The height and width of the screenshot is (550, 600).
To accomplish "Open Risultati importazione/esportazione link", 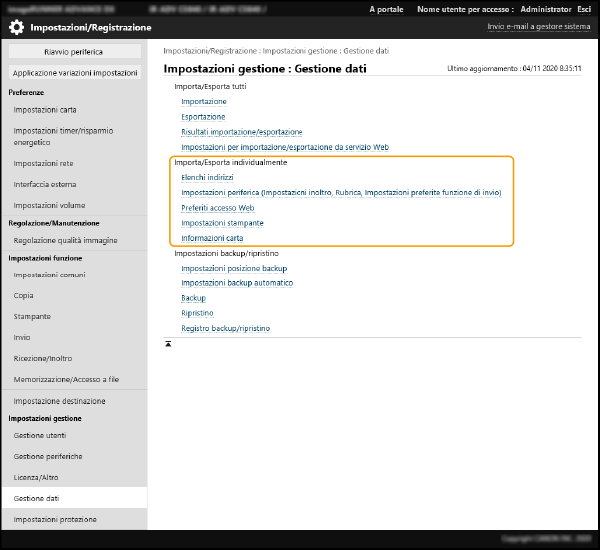I will point(241,132).
